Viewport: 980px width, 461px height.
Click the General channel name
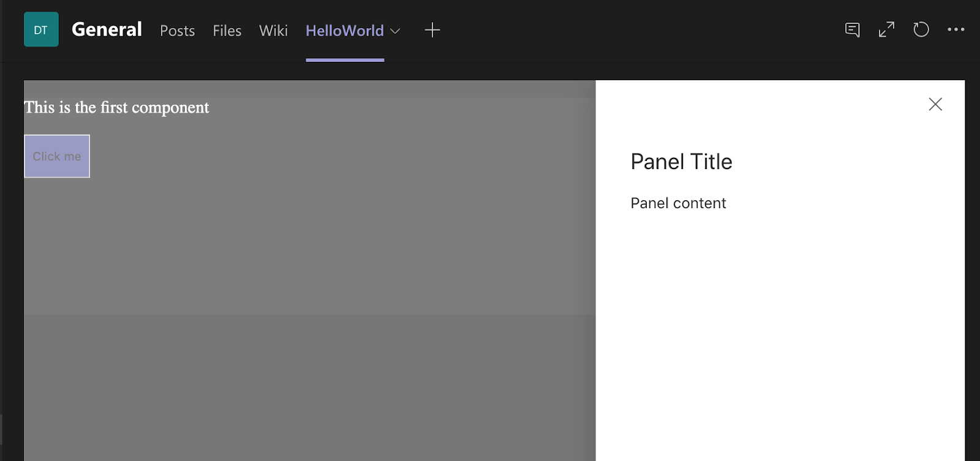tap(107, 29)
